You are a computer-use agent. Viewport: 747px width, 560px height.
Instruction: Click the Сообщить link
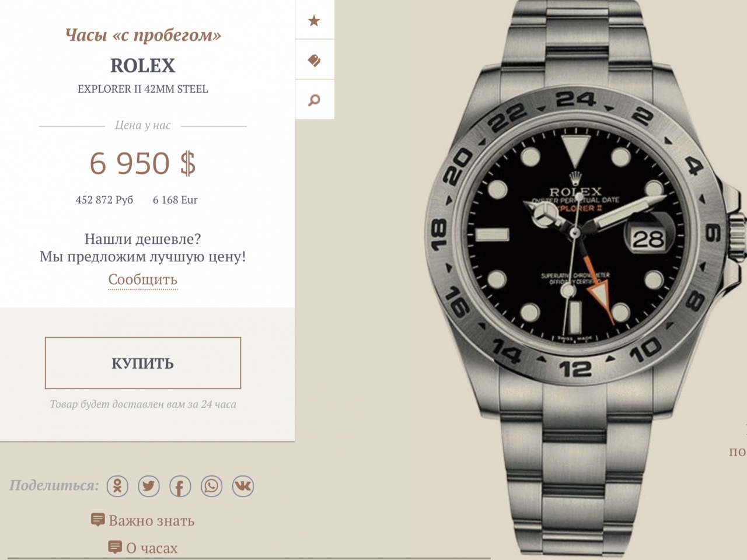tap(143, 279)
